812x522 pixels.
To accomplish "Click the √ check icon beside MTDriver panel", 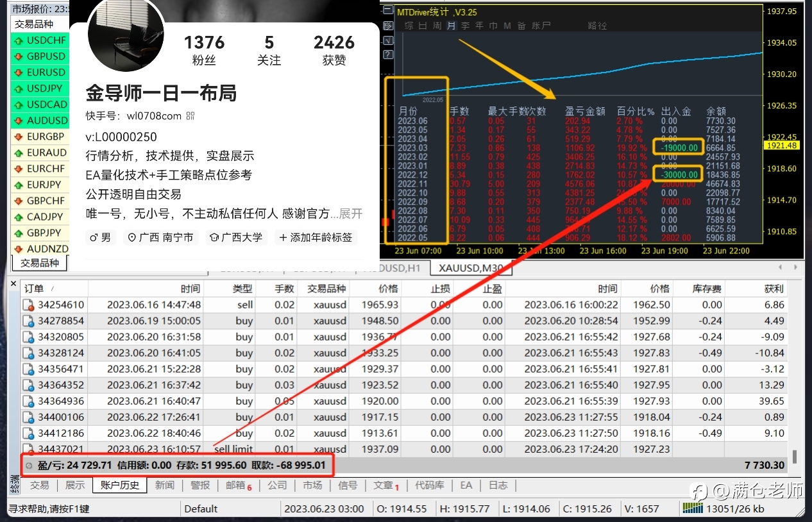I will point(388,40).
